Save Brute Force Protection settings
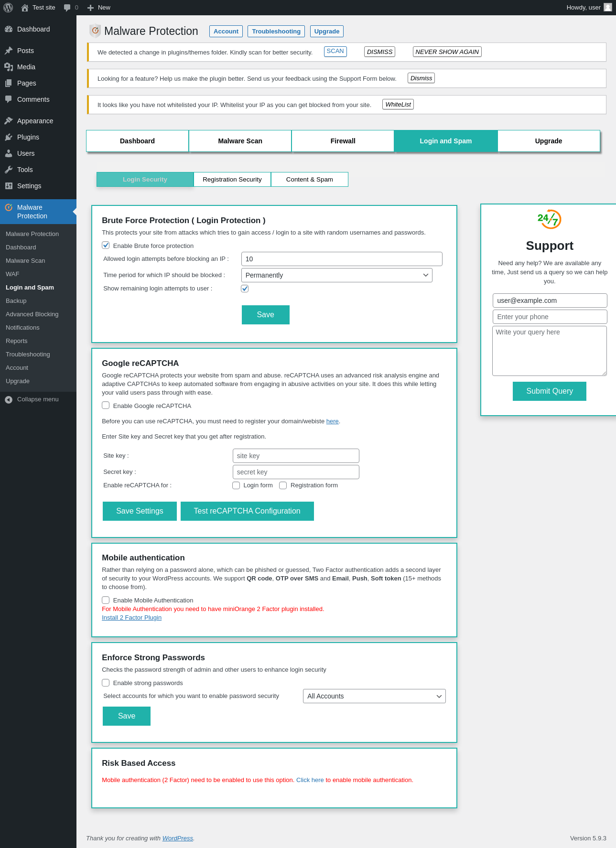 coord(266,315)
